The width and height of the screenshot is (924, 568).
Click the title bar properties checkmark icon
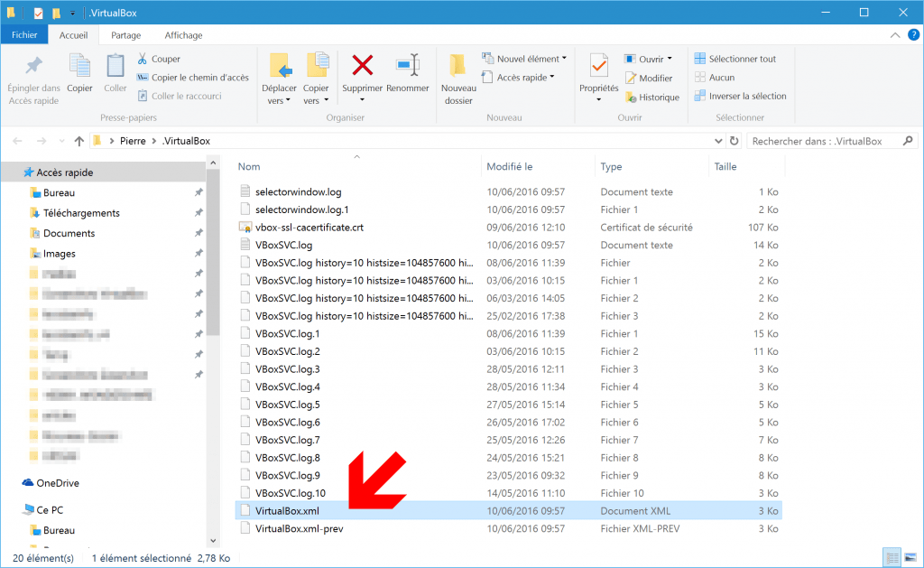(38, 13)
